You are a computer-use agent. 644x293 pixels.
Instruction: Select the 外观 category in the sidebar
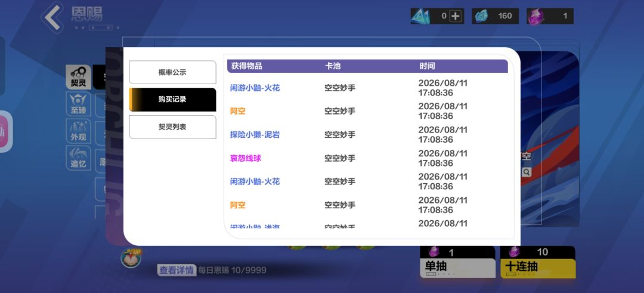pyautogui.click(x=78, y=131)
